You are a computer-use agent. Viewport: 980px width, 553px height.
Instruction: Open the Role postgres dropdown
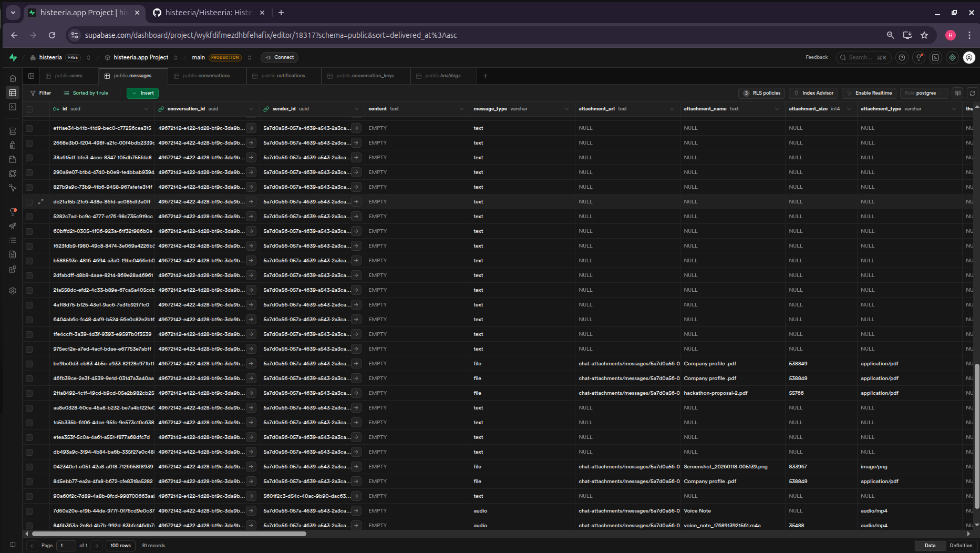coord(924,93)
